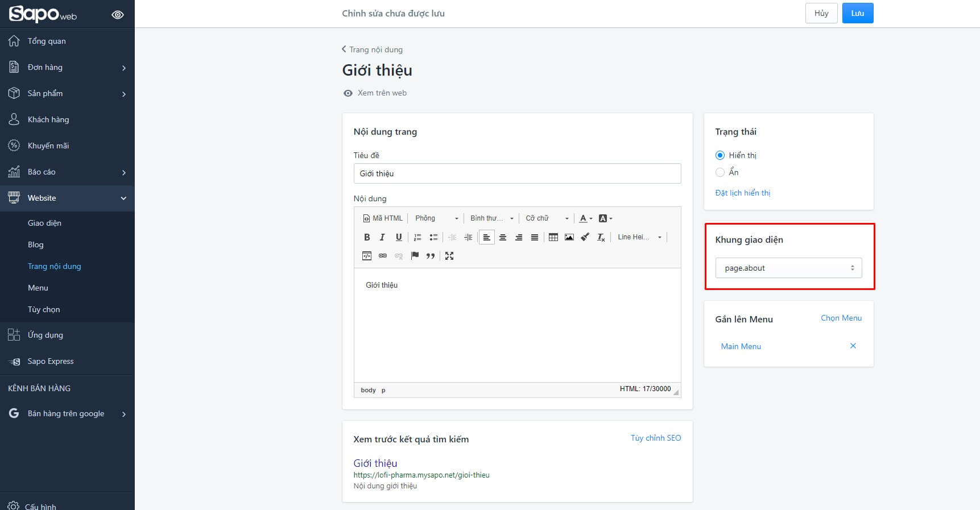Image resolution: width=980 pixels, height=510 pixels.
Task: Click the Chọn Menu link
Action: [x=841, y=318]
